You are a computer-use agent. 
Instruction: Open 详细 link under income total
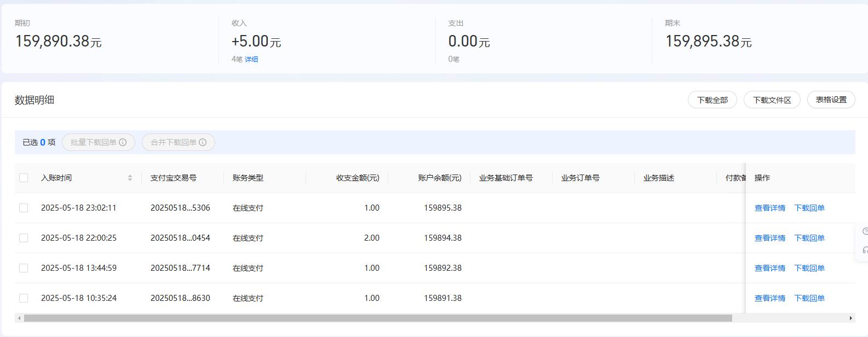pyautogui.click(x=251, y=59)
